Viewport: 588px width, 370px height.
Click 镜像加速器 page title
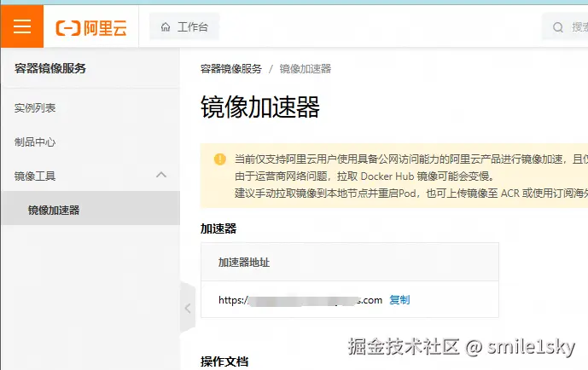coord(260,107)
